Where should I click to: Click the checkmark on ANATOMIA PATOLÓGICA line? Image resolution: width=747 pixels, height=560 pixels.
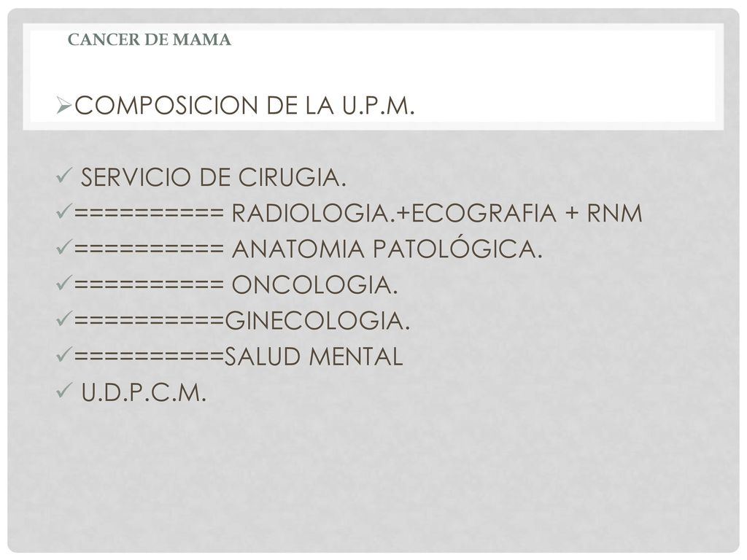(x=63, y=246)
